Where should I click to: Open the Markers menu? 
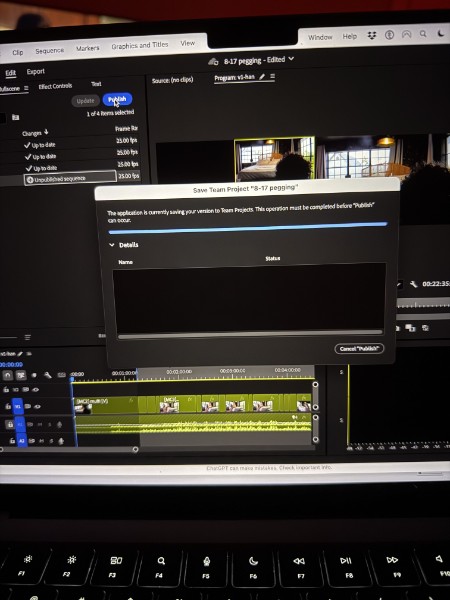88,48
